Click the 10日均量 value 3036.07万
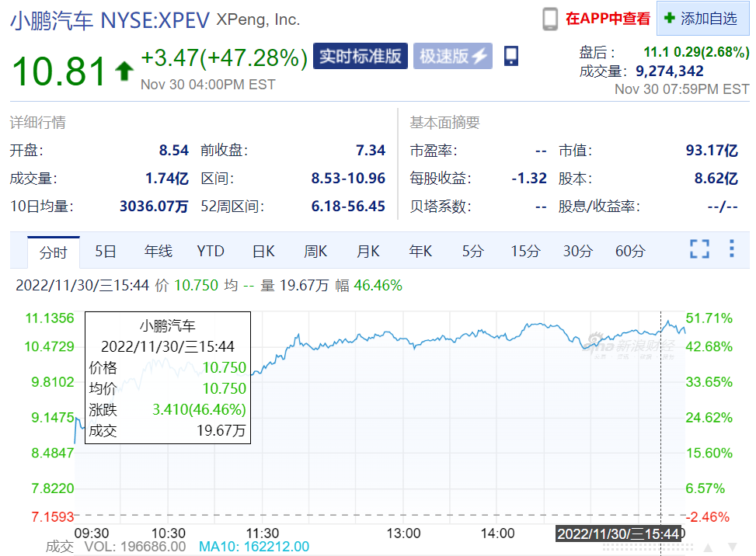The width and height of the screenshot is (756, 556). (x=154, y=207)
